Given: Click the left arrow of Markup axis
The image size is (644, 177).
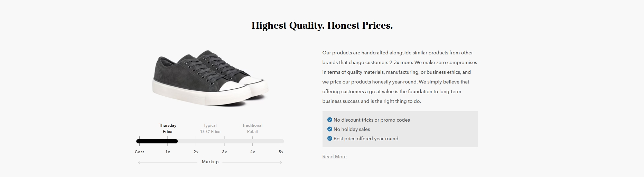Looking at the screenshot, I should tap(139, 162).
